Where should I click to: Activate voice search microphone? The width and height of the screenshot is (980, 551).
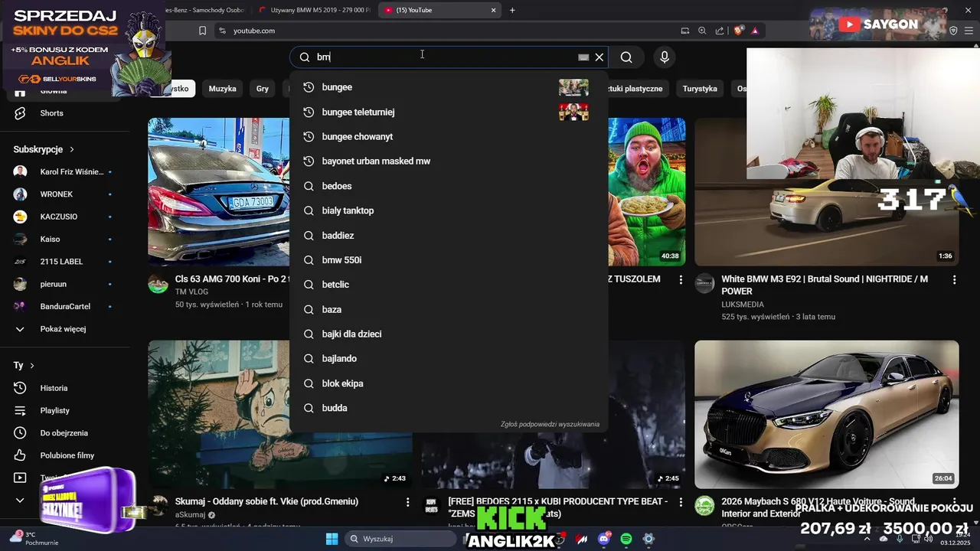pos(665,57)
